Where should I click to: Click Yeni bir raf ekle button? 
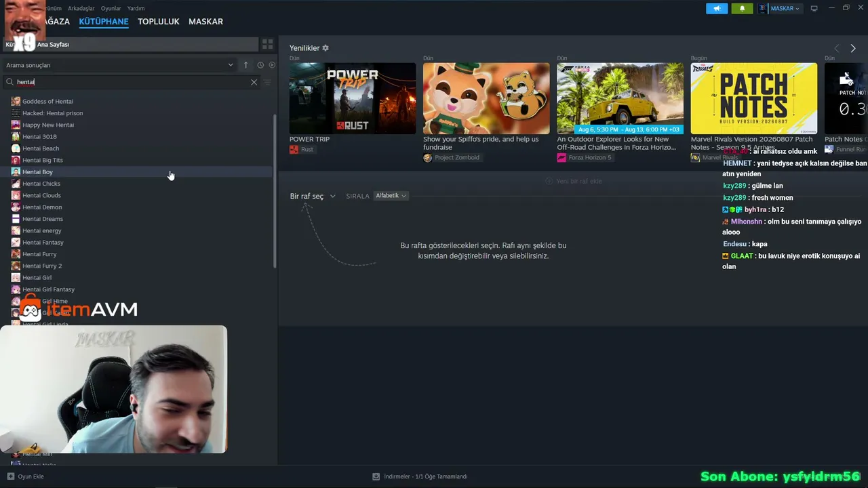pos(574,181)
